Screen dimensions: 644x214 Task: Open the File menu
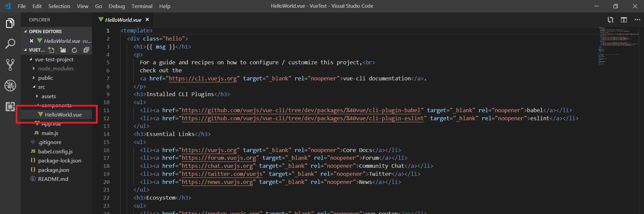(21, 6)
